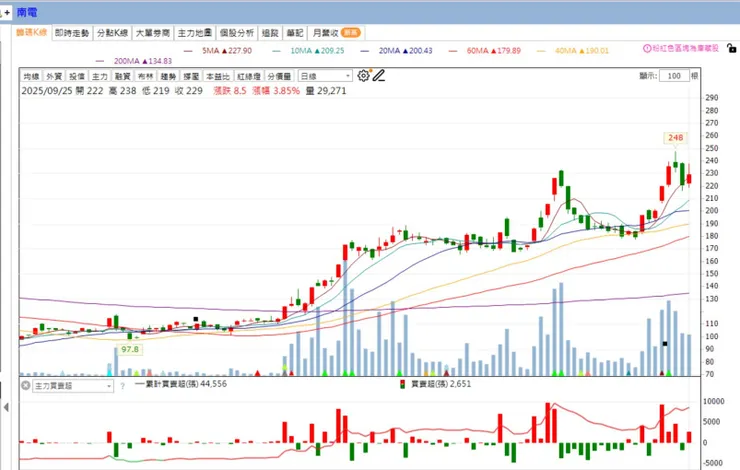The height and width of the screenshot is (470, 740).
Task: Toggle the 融資 overlay button
Action: click(x=123, y=76)
